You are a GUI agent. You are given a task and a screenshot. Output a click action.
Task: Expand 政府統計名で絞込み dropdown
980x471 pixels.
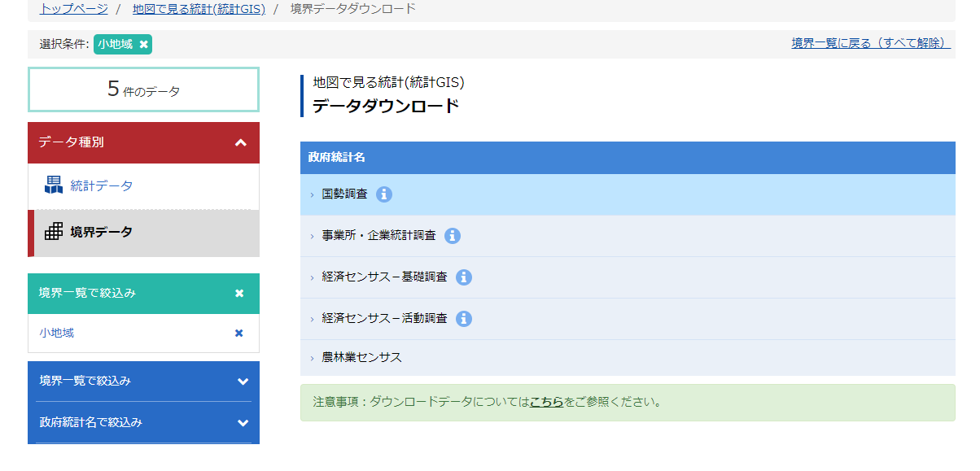(x=243, y=423)
